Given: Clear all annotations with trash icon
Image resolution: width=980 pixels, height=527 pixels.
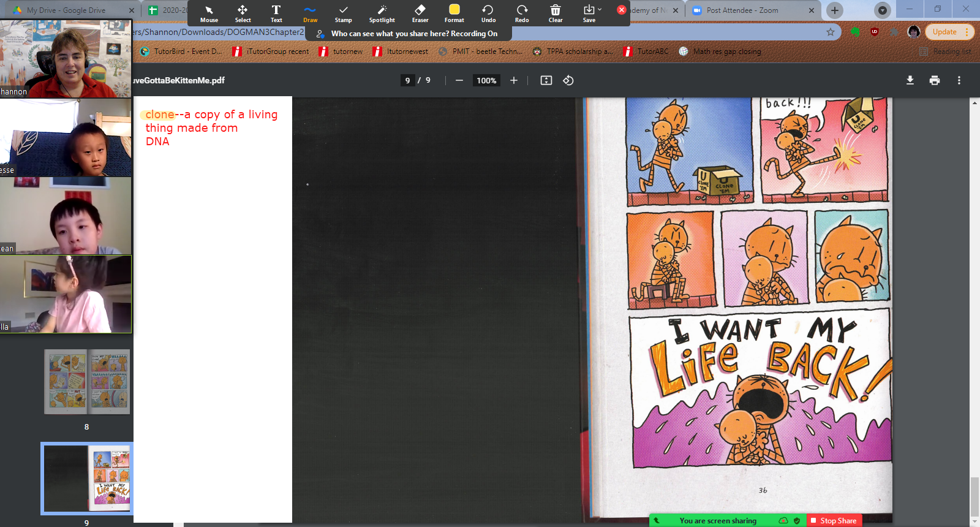Looking at the screenshot, I should pyautogui.click(x=556, y=13).
